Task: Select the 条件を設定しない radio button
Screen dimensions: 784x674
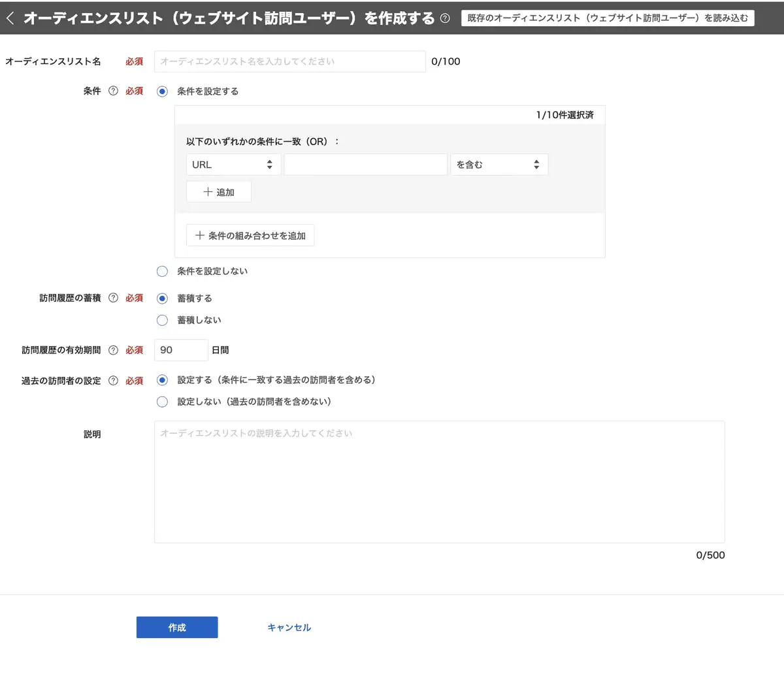Action: pos(162,271)
